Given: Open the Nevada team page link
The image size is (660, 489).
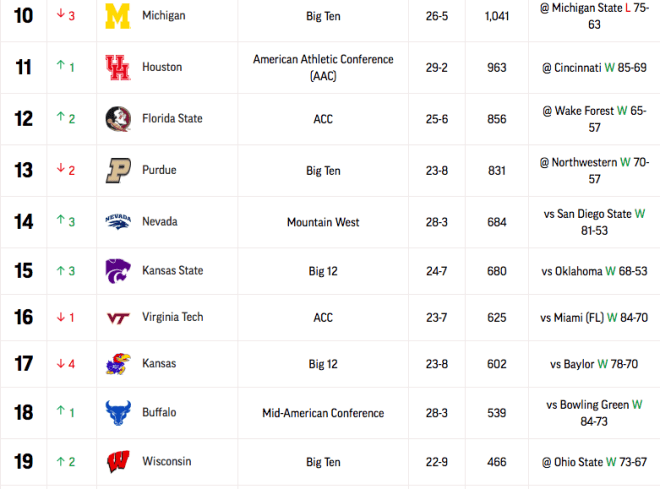Looking at the screenshot, I should [160, 221].
